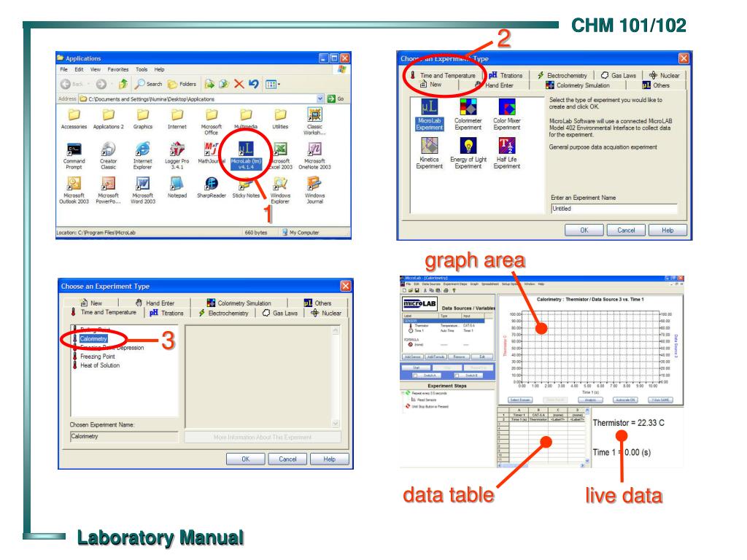Open the Favorites menu in Applications window
747x560 pixels.
[x=117, y=69]
